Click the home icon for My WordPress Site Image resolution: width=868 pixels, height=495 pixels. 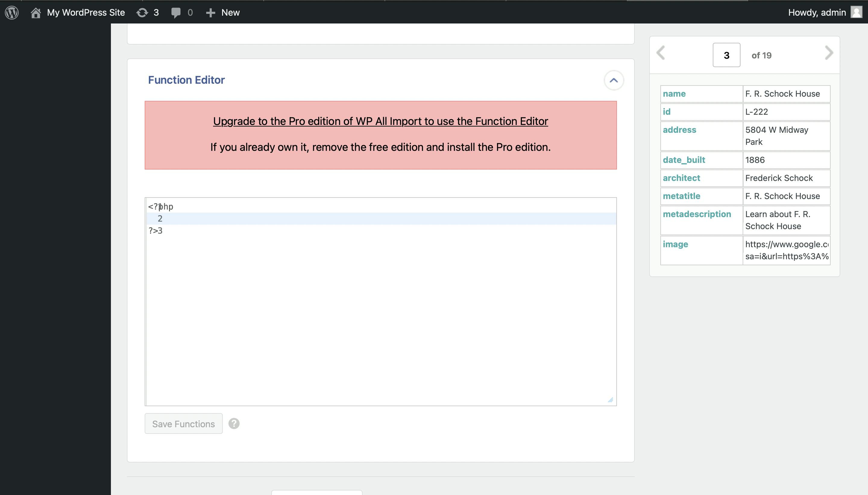pyautogui.click(x=35, y=13)
